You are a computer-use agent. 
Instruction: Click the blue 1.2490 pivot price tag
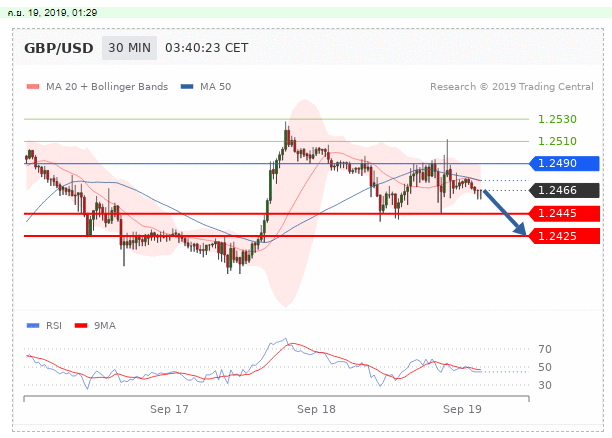click(x=564, y=163)
